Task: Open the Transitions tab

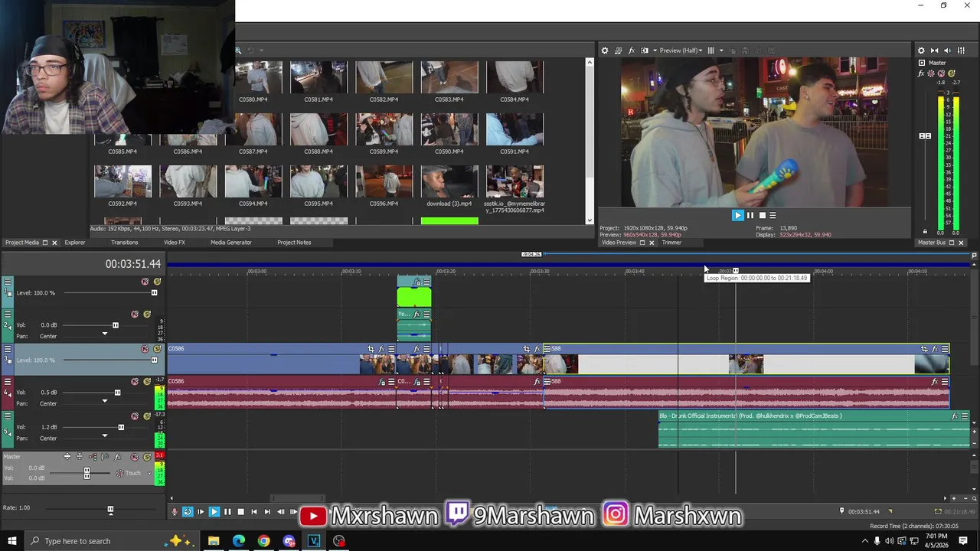Action: (125, 243)
